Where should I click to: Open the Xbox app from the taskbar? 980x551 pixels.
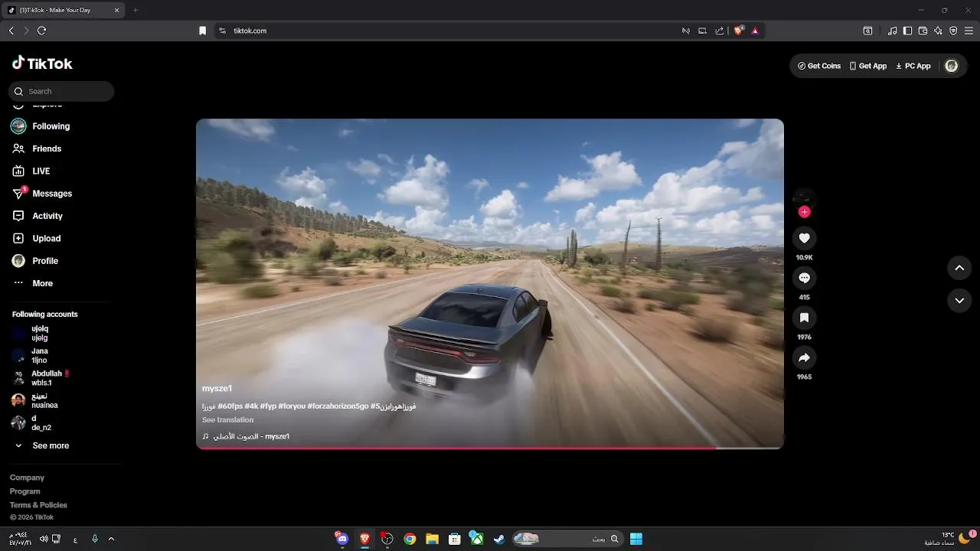(476, 539)
